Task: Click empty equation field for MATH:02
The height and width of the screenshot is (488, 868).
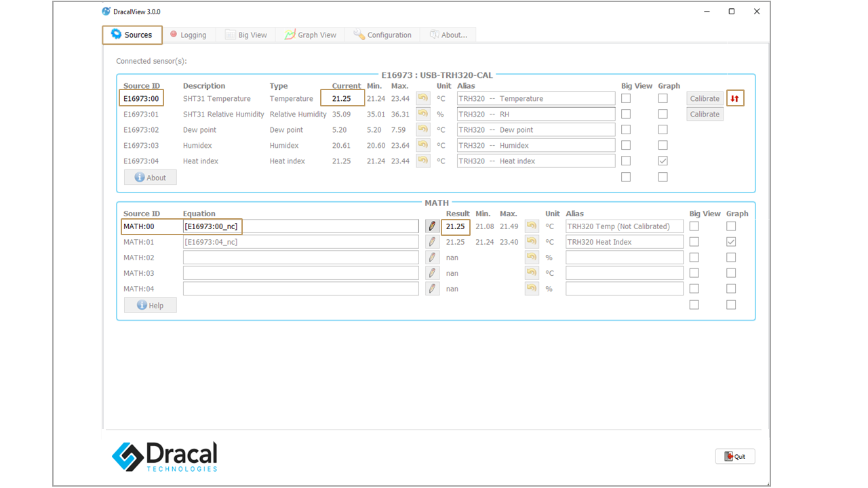Action: coord(301,258)
